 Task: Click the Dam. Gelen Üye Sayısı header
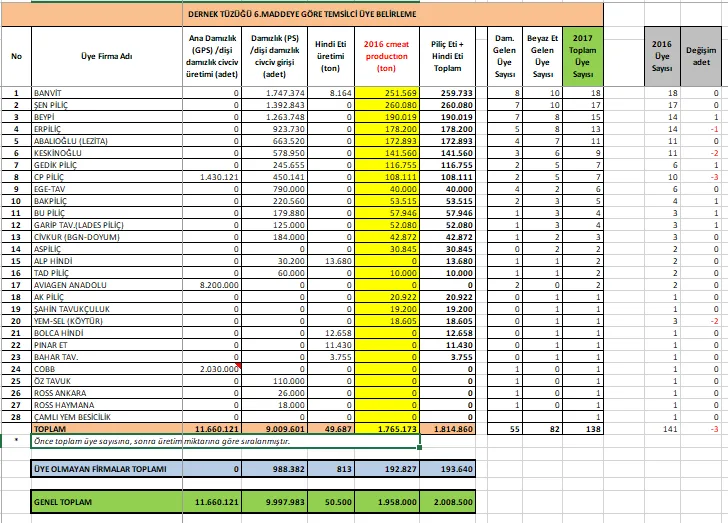505,56
